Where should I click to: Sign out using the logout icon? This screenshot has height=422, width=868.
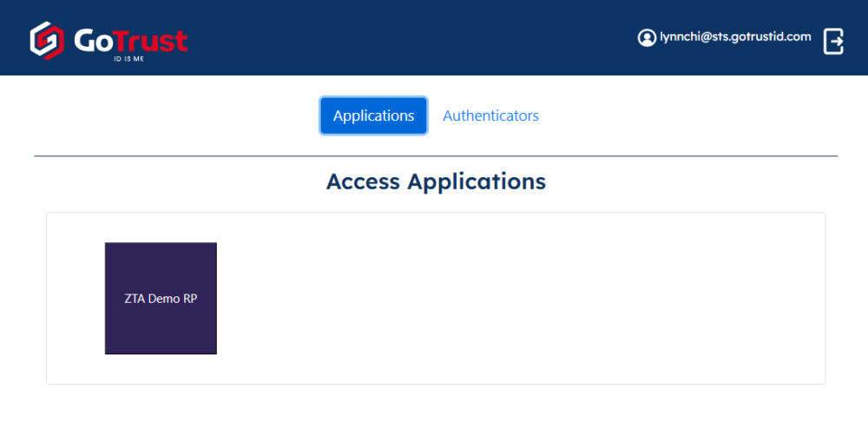pos(833,41)
